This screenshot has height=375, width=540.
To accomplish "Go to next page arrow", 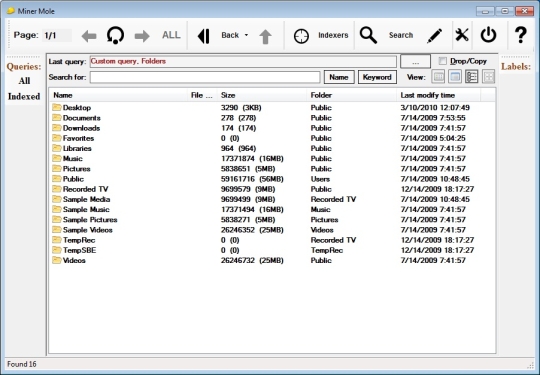I will [x=142, y=36].
